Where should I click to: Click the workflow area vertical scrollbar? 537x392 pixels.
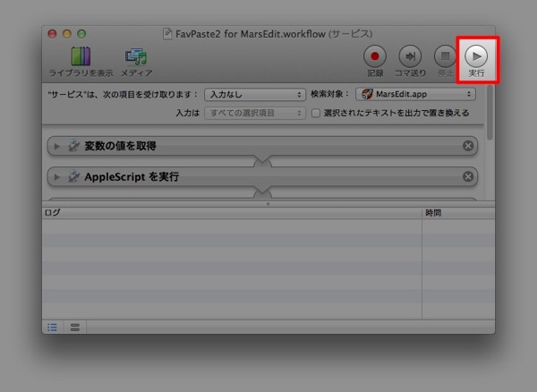click(490, 112)
